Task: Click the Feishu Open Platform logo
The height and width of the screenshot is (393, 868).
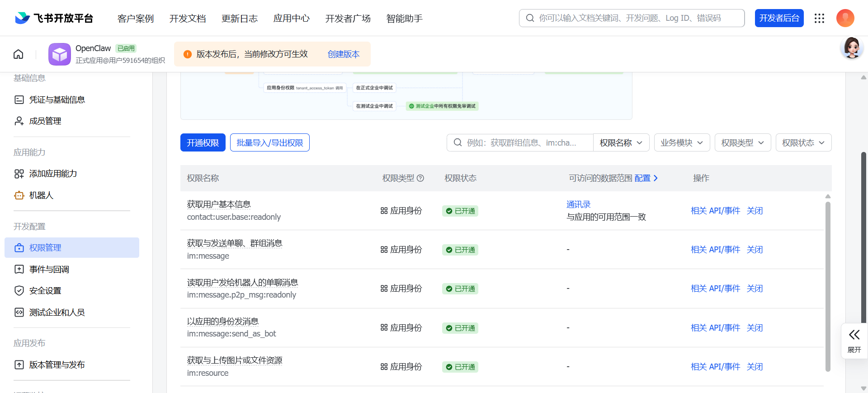Action: click(x=54, y=18)
